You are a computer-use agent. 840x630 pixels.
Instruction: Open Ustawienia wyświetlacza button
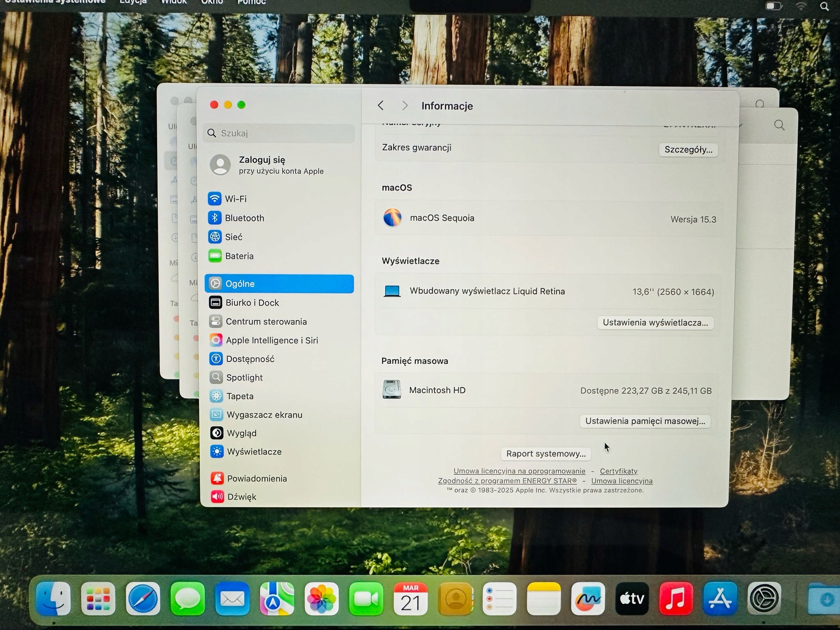click(x=655, y=322)
